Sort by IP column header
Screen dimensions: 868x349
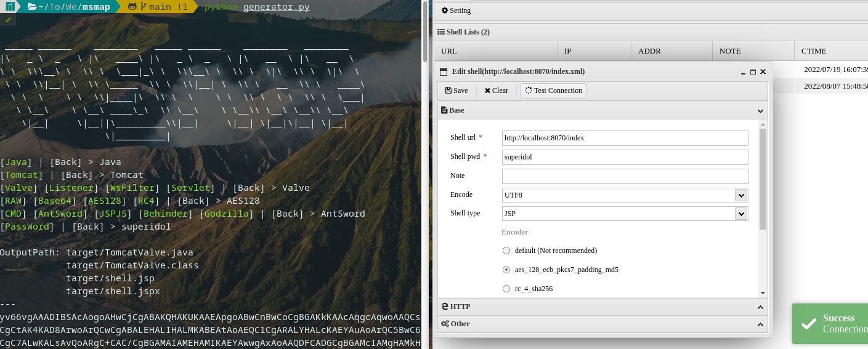point(594,51)
